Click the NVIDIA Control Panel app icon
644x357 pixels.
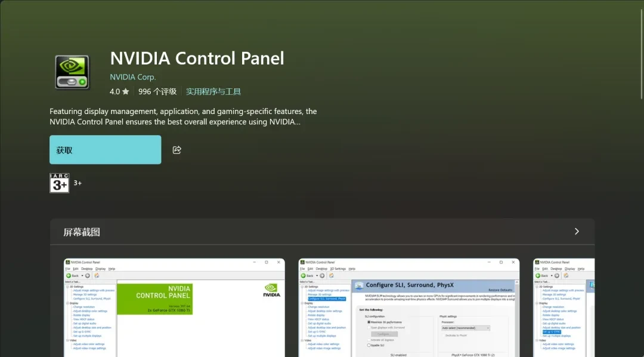(72, 72)
